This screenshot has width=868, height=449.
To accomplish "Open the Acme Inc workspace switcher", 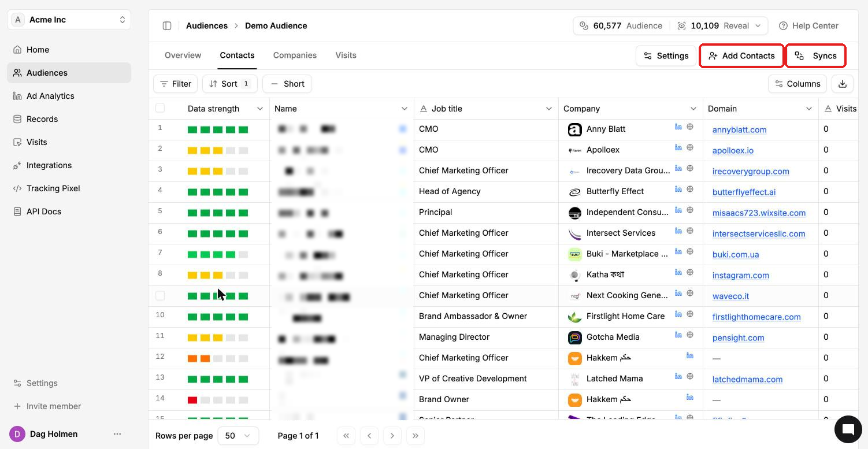I will pyautogui.click(x=69, y=20).
